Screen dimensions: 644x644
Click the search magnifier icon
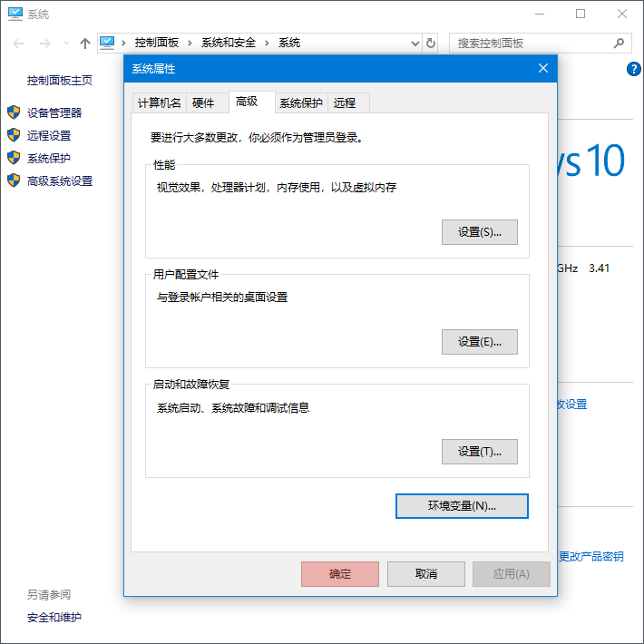pyautogui.click(x=619, y=43)
